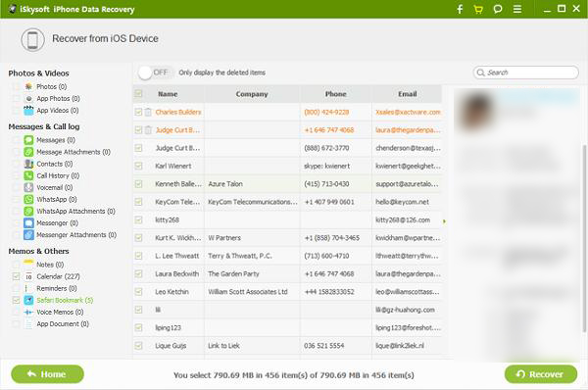Screen dimensions: 588x390
Task: Click William Scott Associates Ltd cell
Action: point(248,292)
